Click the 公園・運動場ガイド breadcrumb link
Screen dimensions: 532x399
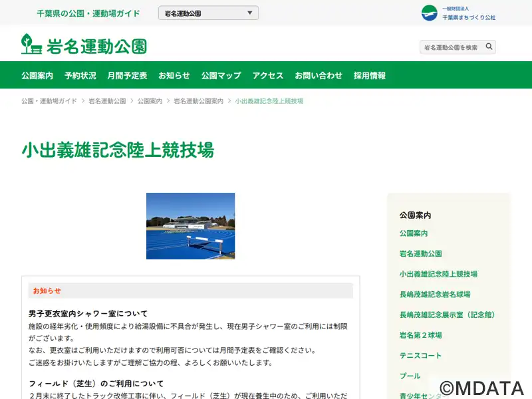pos(49,101)
